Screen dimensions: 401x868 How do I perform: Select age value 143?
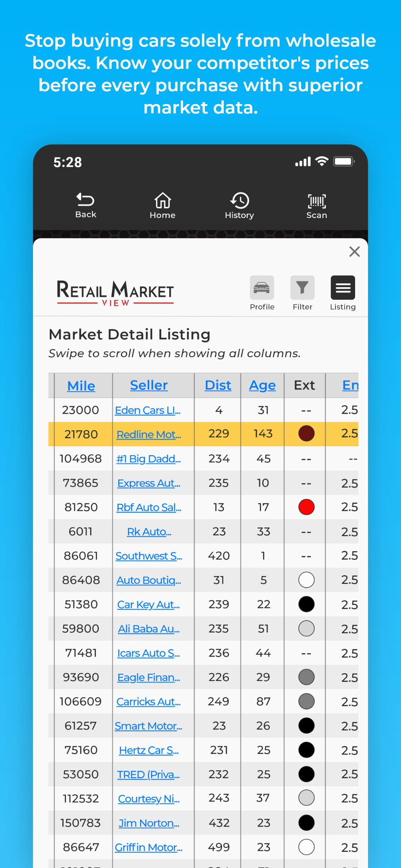click(x=263, y=434)
